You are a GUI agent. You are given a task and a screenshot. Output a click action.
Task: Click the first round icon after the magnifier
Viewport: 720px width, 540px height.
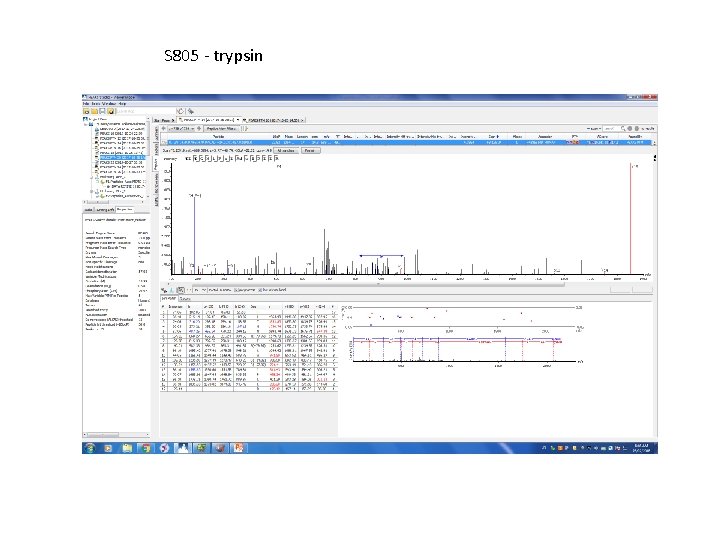pos(630,129)
